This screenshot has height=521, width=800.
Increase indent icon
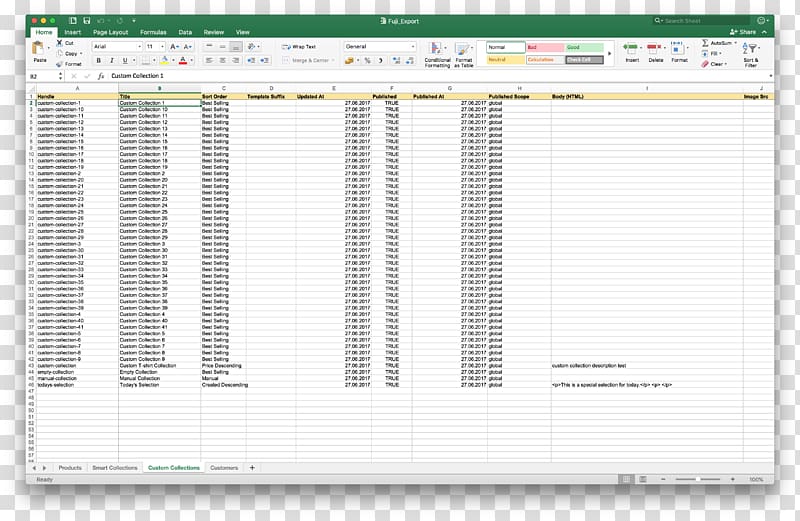coord(264,60)
